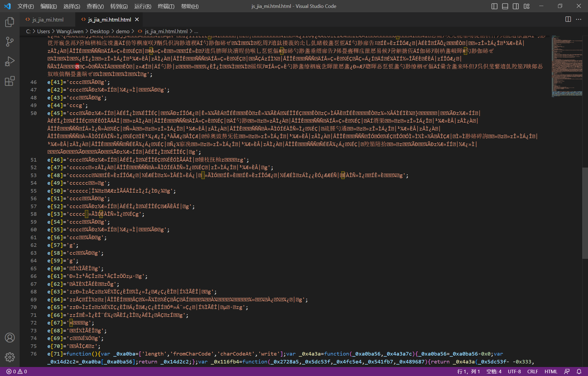Screen dimensions: 588x376
Task: Open the Accounts menu icon
Action: coord(10,338)
